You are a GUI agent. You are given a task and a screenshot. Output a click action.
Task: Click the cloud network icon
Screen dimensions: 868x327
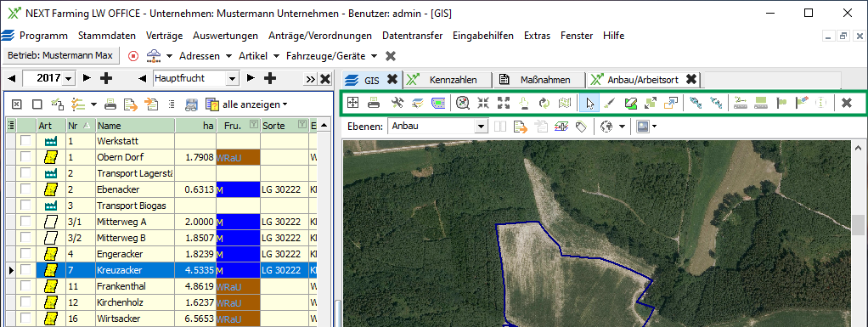click(154, 56)
